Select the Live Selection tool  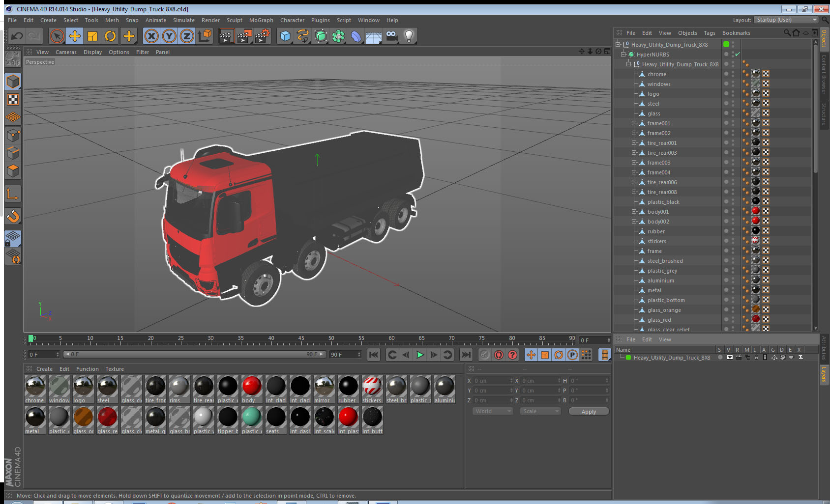57,36
